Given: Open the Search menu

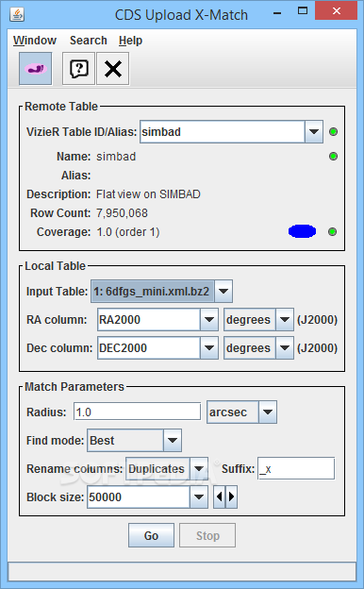Looking at the screenshot, I should tap(89, 41).
